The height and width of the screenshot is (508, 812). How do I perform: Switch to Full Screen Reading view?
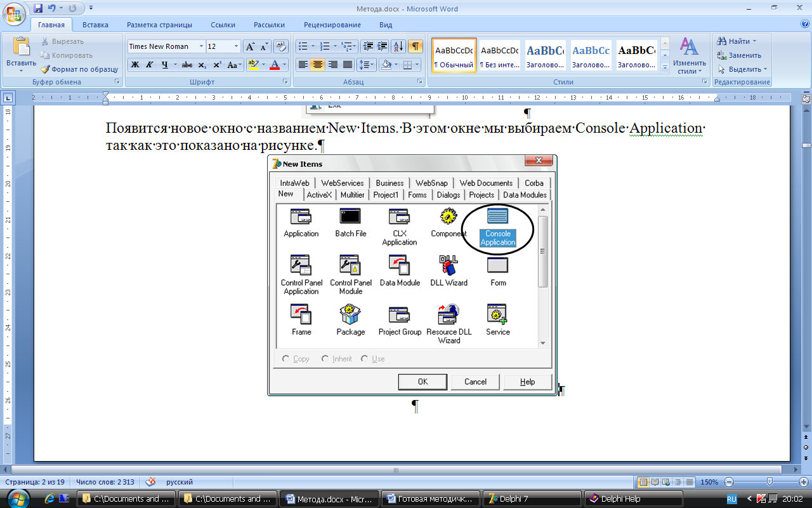[655, 482]
